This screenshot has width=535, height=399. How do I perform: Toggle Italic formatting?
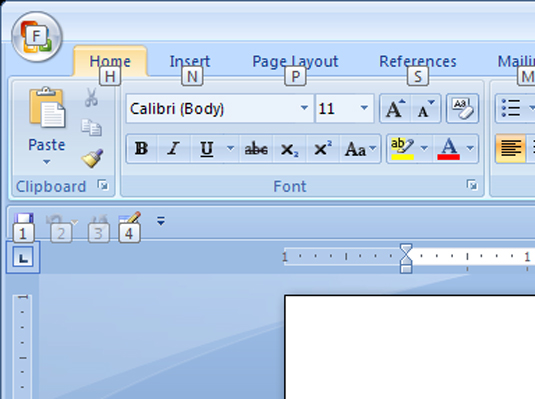[x=174, y=149]
